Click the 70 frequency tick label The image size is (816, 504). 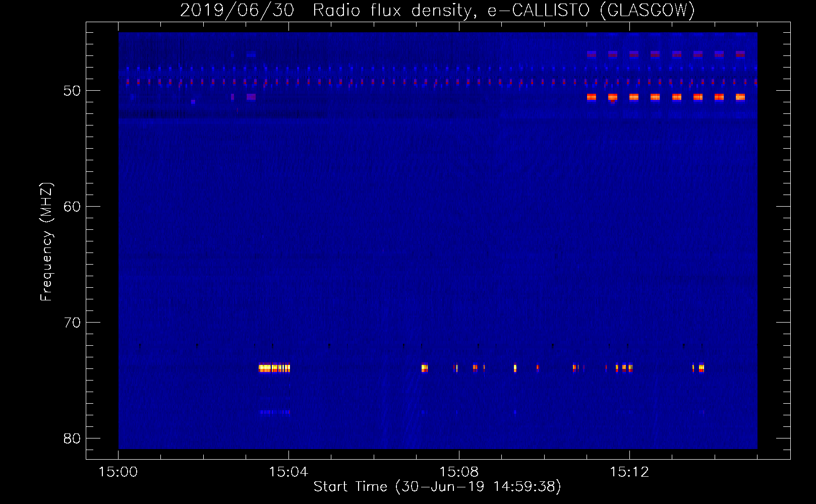coord(72,323)
